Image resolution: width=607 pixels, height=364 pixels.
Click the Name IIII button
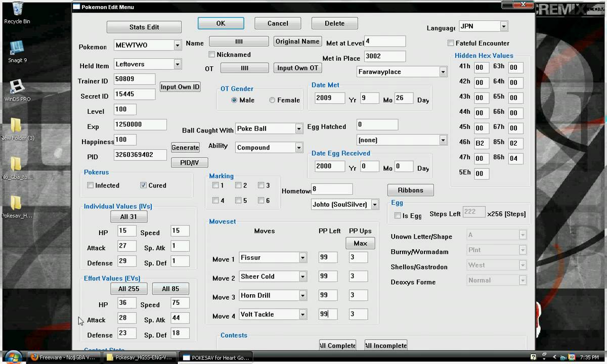(239, 41)
